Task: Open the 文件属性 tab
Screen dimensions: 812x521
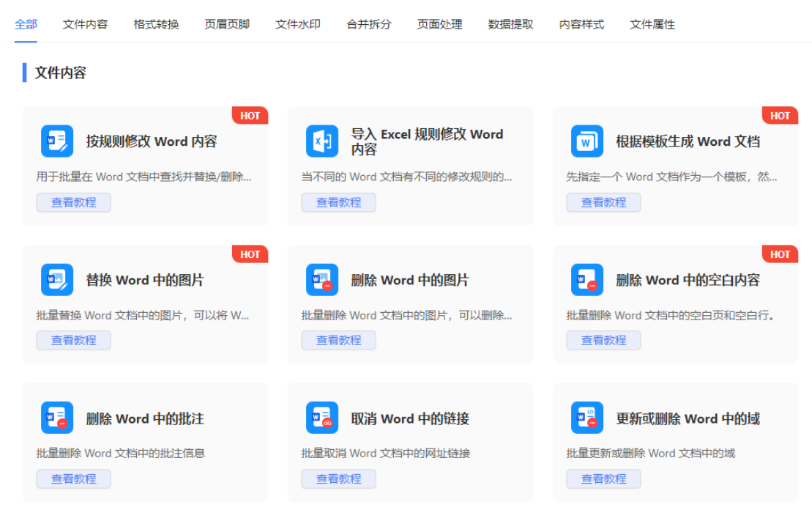Action: pos(652,24)
